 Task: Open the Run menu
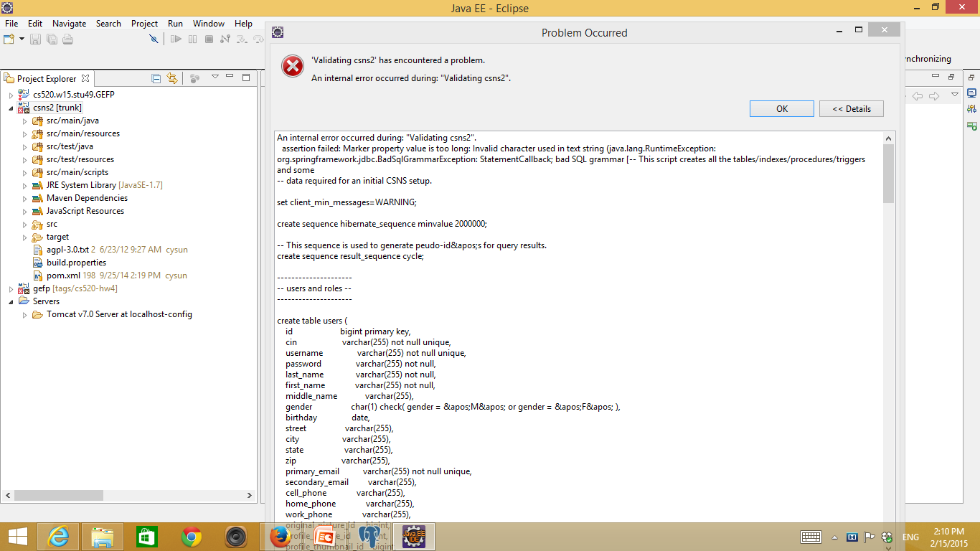coord(175,24)
